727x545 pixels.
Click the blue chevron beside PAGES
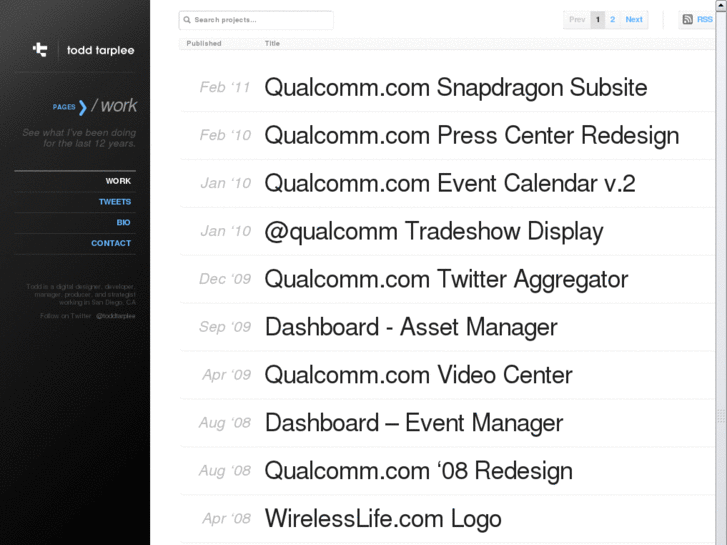point(83,108)
